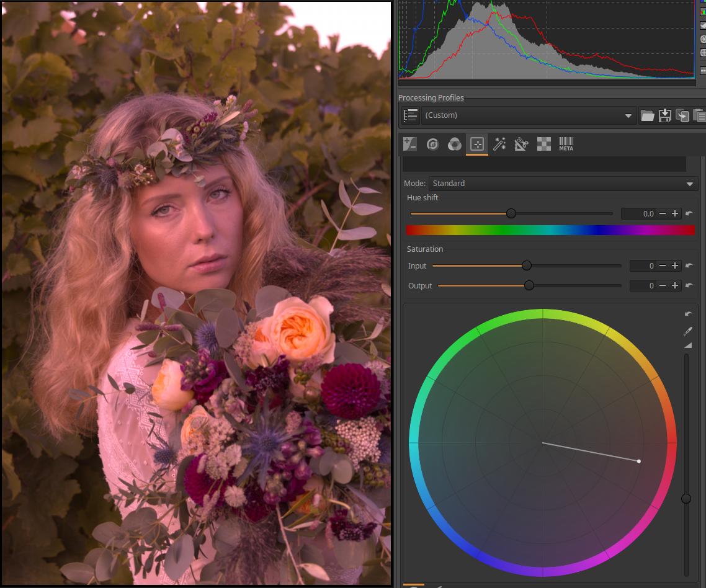Open the Color tools tab icon
The width and height of the screenshot is (706, 588).
coord(455,145)
